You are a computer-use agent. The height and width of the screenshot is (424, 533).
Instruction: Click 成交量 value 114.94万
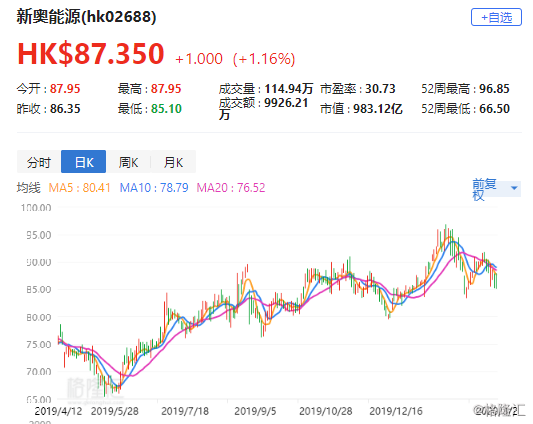pos(289,89)
